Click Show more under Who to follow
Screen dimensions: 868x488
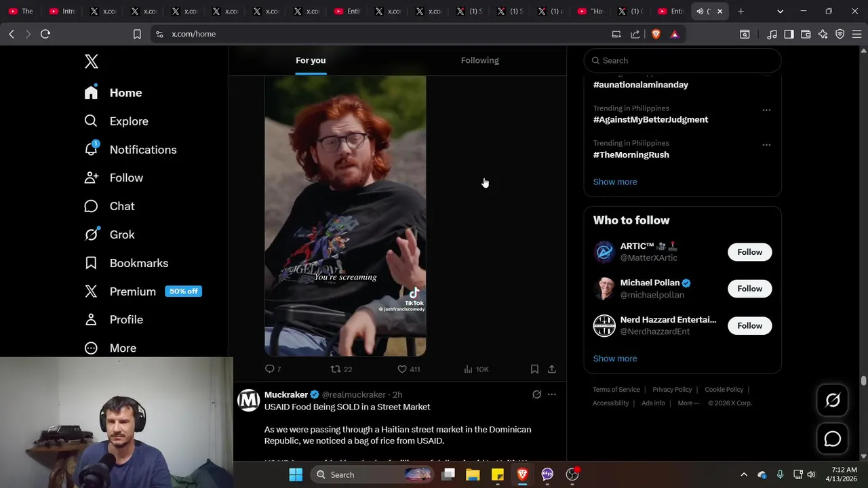[615, 359]
